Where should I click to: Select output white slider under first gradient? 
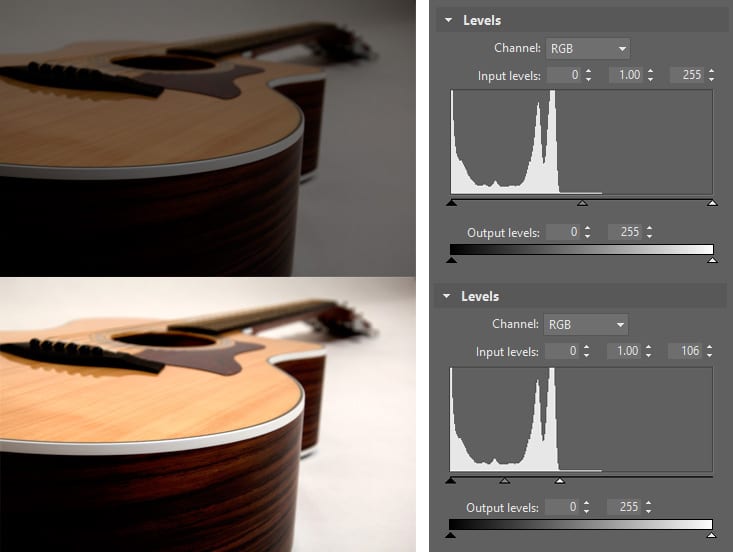712,260
